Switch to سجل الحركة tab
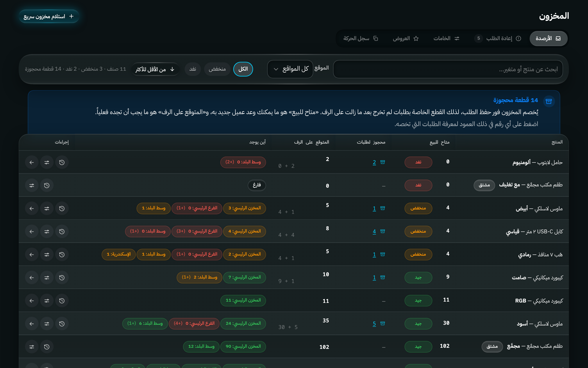This screenshot has height=368, width=588. 360,38
